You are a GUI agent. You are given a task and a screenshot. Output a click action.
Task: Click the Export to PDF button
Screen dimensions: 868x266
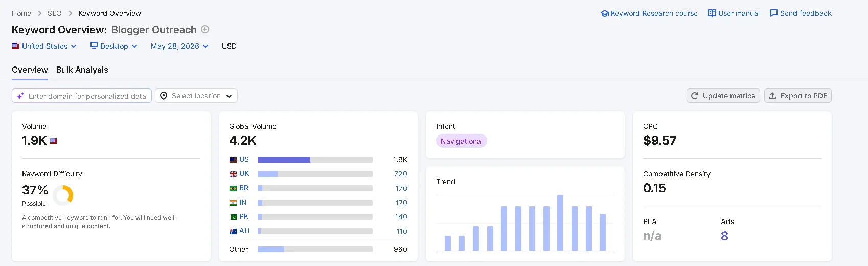[798, 96]
